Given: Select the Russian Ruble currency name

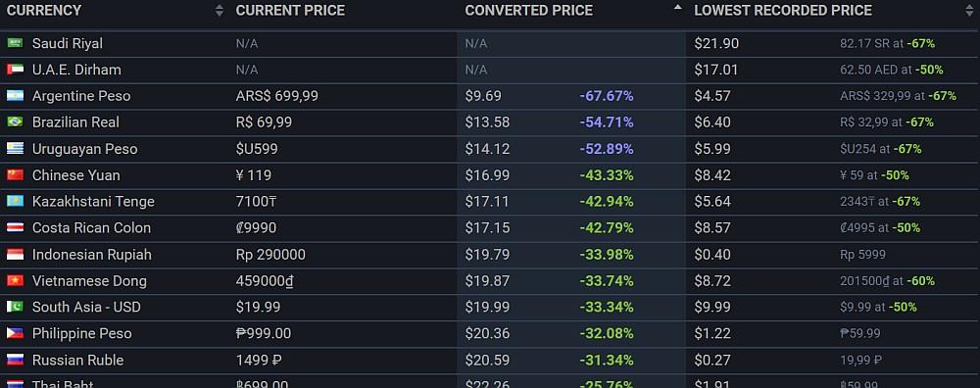Looking at the screenshot, I should pos(78,360).
